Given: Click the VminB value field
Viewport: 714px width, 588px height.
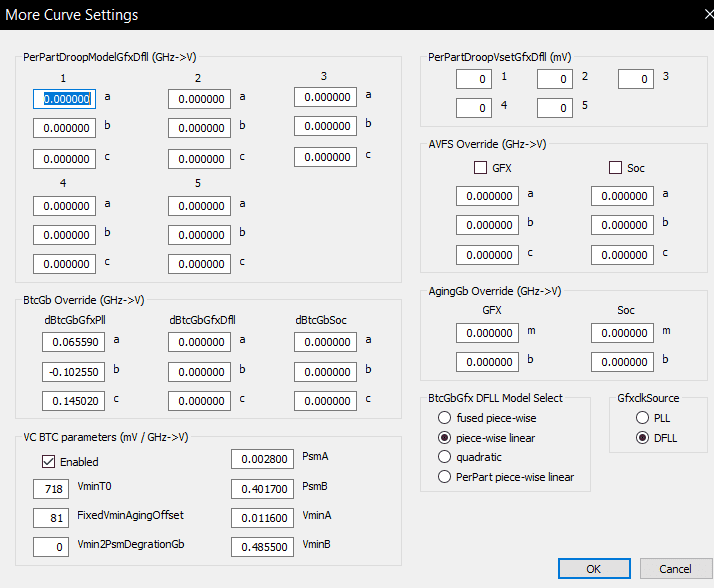Looking at the screenshot, I should click(x=262, y=547).
